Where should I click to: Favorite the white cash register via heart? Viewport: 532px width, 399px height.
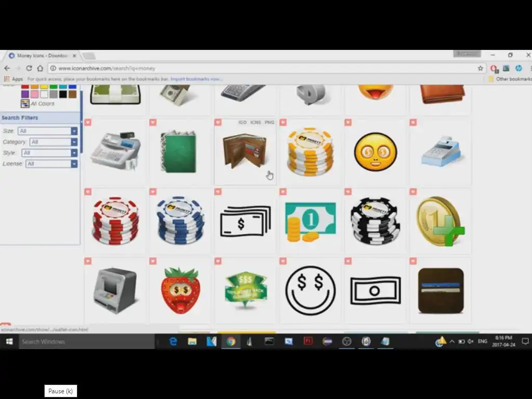click(x=88, y=123)
